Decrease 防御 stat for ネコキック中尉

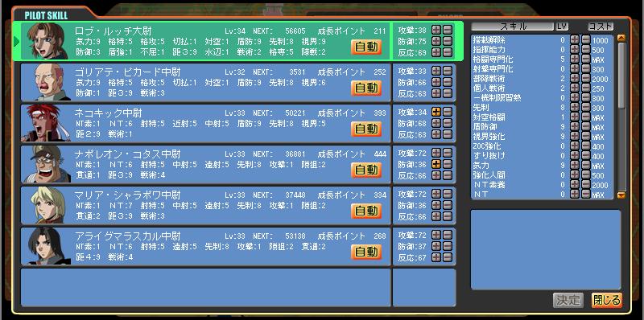(x=447, y=123)
